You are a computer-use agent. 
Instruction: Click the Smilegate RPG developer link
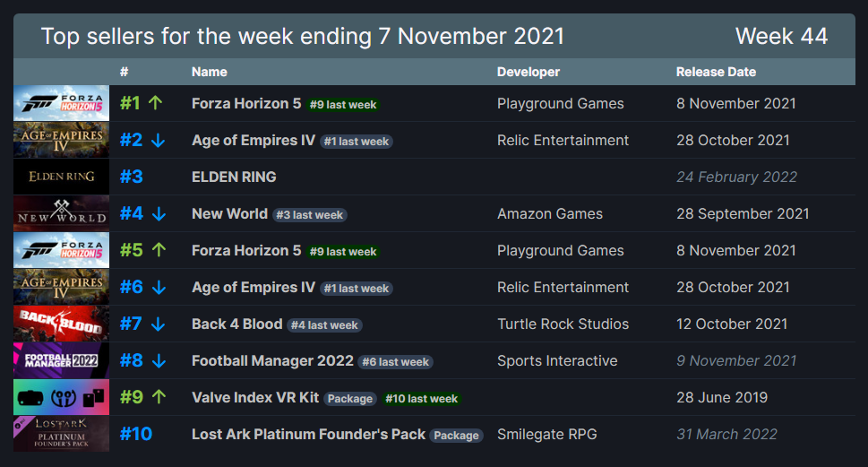(x=546, y=434)
